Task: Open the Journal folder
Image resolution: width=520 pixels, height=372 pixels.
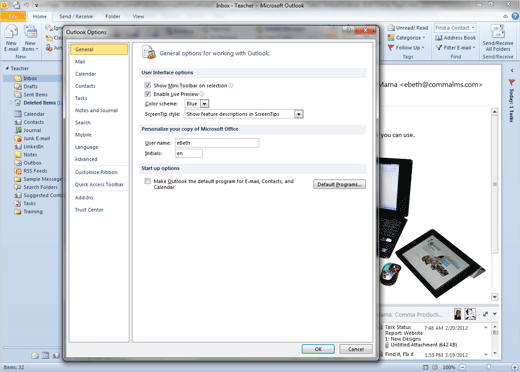Action: (x=32, y=130)
